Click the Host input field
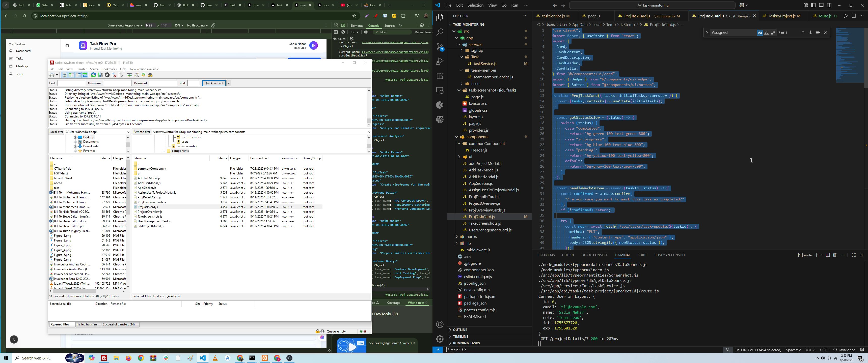This screenshot has height=363, width=868. (x=71, y=83)
